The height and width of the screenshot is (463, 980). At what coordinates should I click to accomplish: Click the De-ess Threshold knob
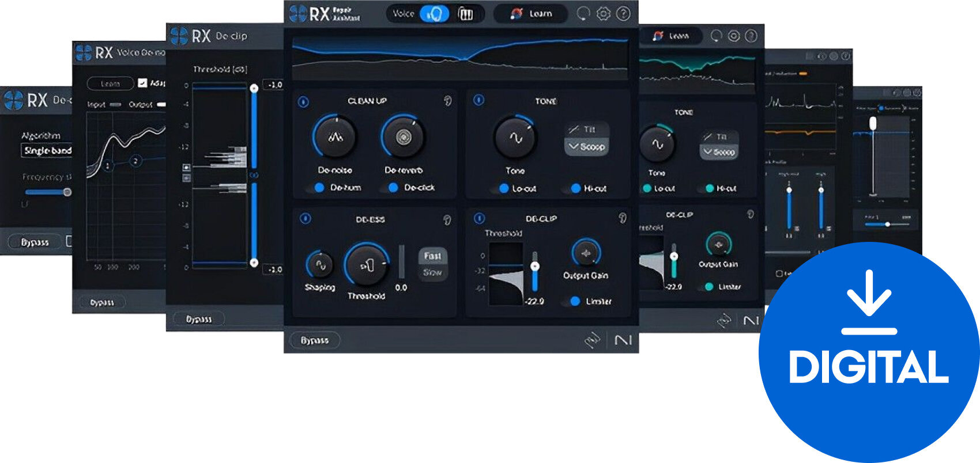pyautogui.click(x=367, y=265)
